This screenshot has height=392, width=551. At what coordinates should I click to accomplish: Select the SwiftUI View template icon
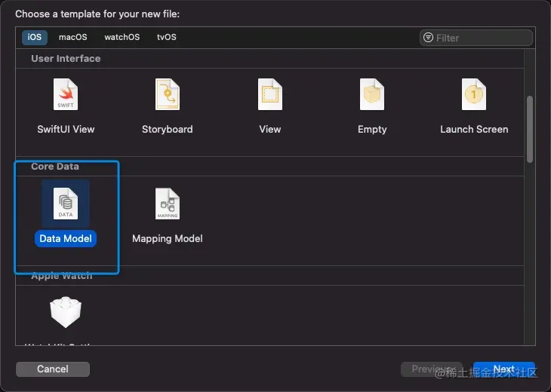pyautogui.click(x=66, y=95)
